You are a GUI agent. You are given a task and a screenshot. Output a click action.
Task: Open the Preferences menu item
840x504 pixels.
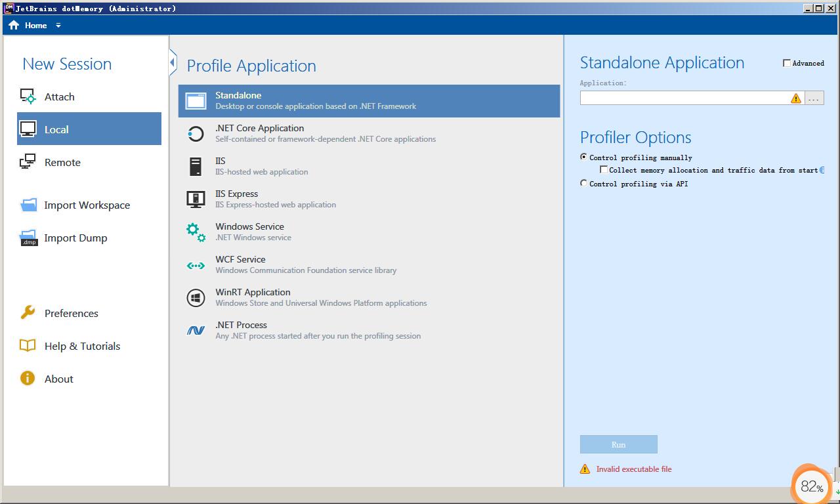tap(89, 313)
